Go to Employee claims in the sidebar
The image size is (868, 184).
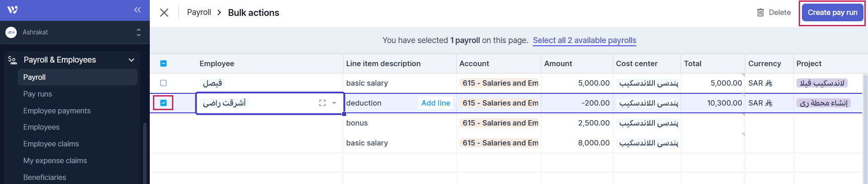pos(51,144)
